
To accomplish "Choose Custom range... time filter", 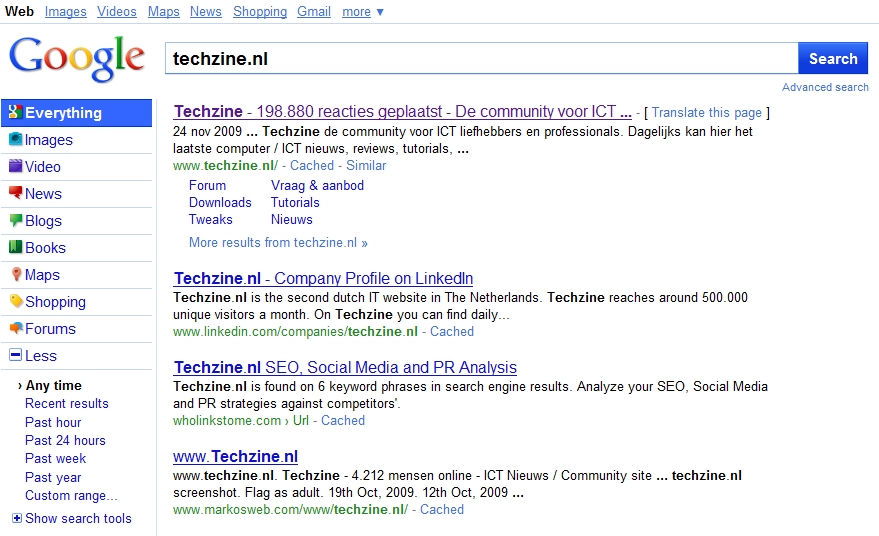I will [71, 496].
